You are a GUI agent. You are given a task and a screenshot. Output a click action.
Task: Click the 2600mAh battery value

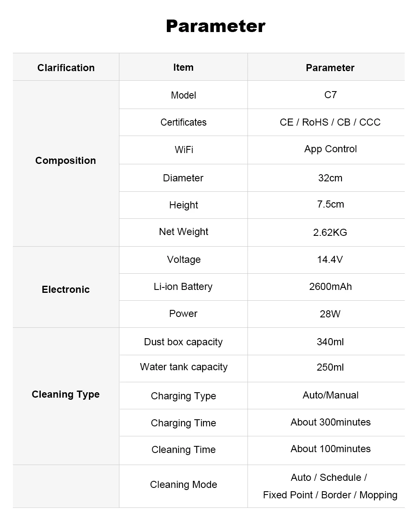330,287
